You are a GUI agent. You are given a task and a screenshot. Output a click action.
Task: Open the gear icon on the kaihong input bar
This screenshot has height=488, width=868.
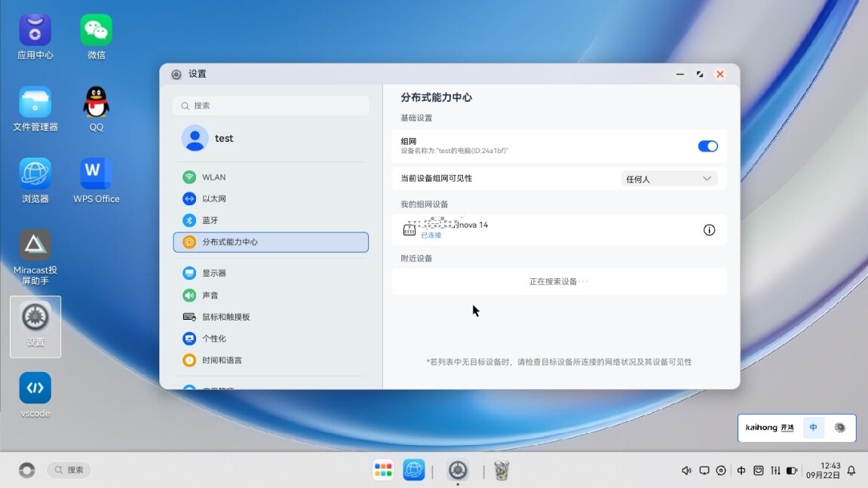pyautogui.click(x=840, y=427)
